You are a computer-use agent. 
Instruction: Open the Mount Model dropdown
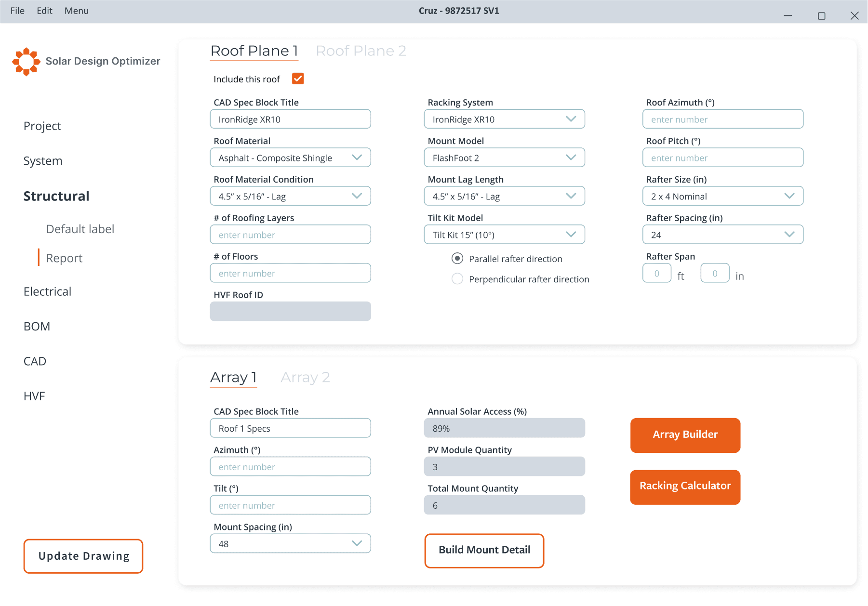(504, 158)
